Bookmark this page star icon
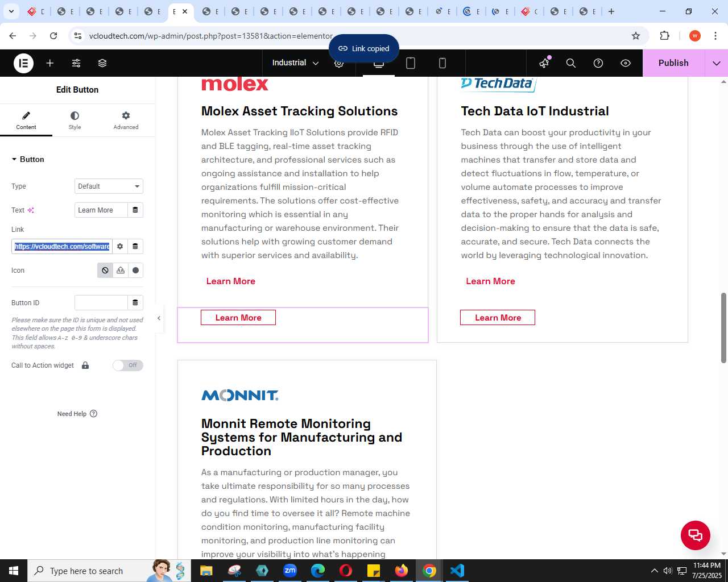Image resolution: width=728 pixels, height=582 pixels. point(636,36)
